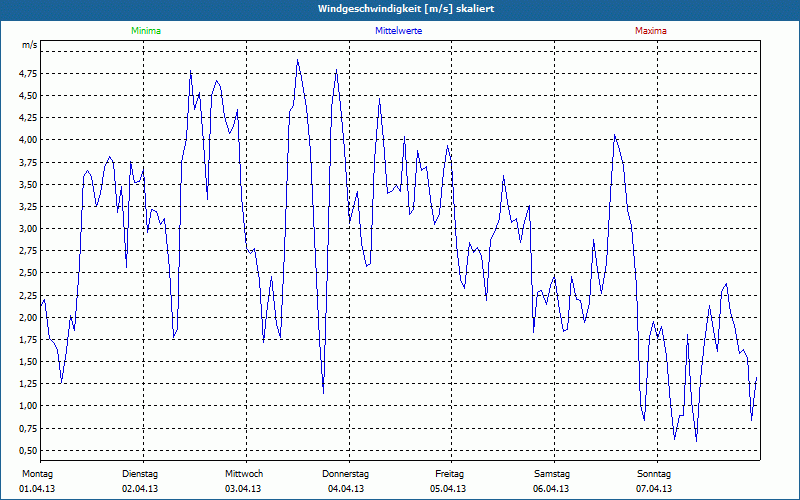Click the 3,75 y-axis value

tap(29, 163)
